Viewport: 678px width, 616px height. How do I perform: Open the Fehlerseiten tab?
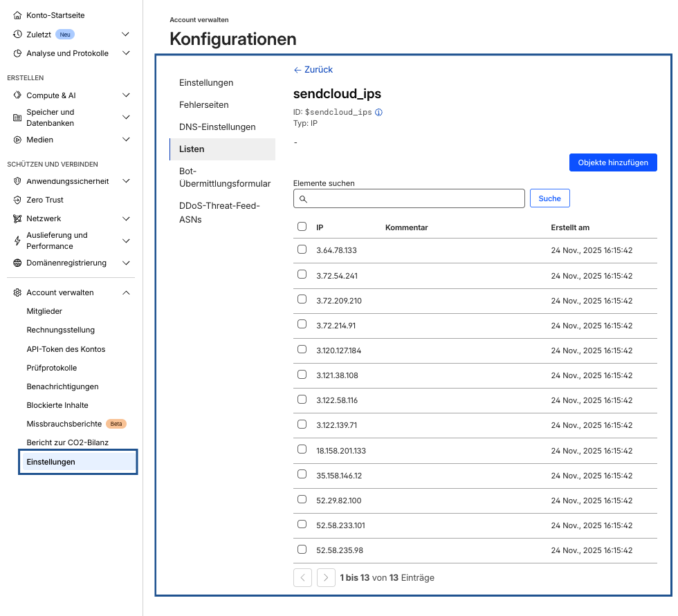[x=203, y=104]
